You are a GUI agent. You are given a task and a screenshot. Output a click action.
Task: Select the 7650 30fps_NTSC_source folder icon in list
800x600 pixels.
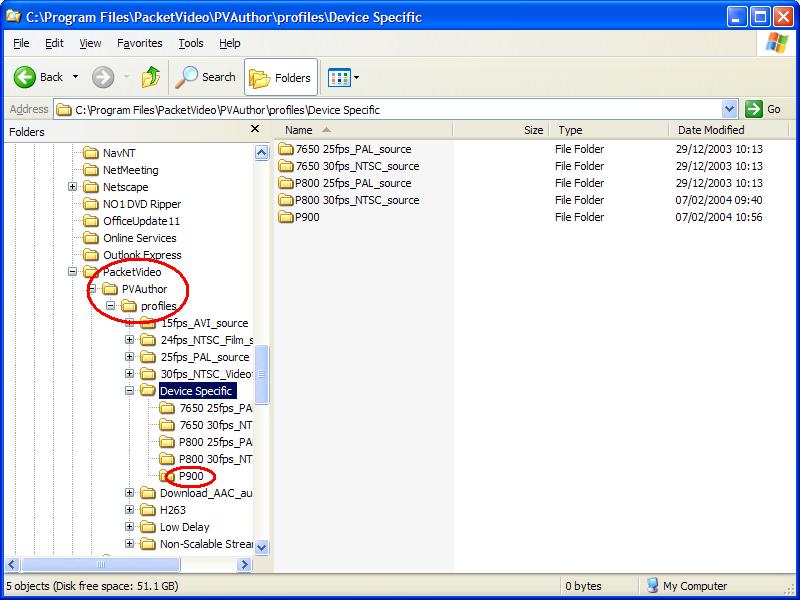(286, 166)
